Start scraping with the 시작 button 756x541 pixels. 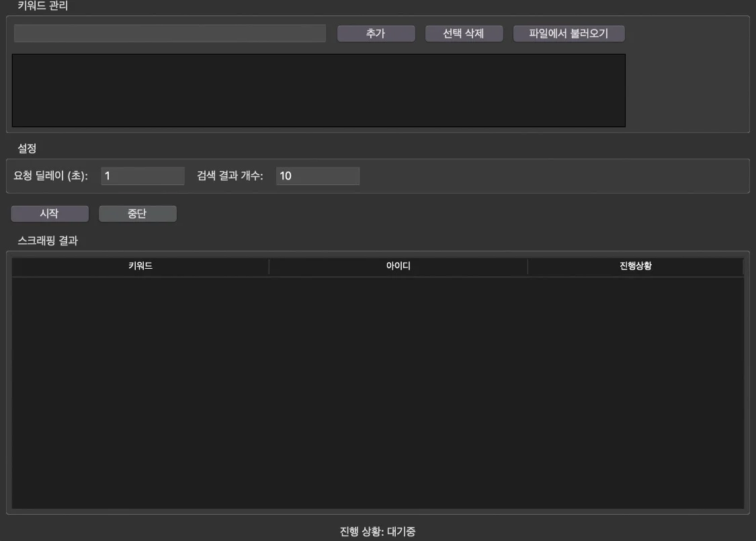click(50, 214)
